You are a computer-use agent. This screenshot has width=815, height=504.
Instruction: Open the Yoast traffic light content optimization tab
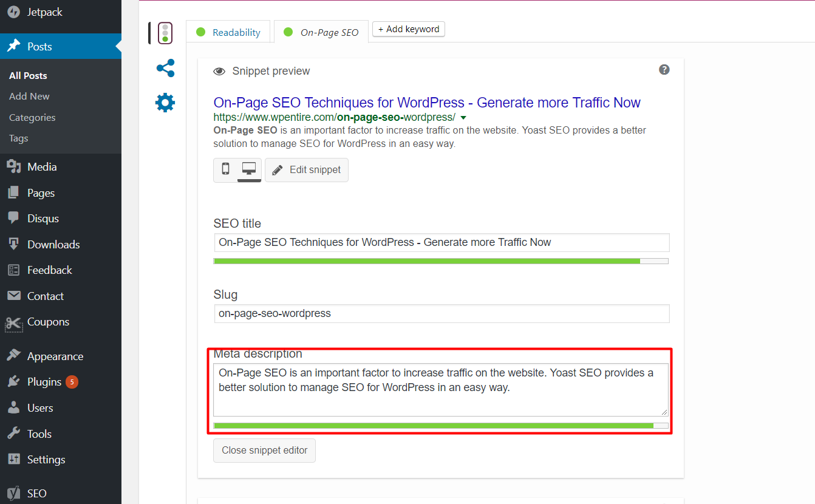[165, 33]
